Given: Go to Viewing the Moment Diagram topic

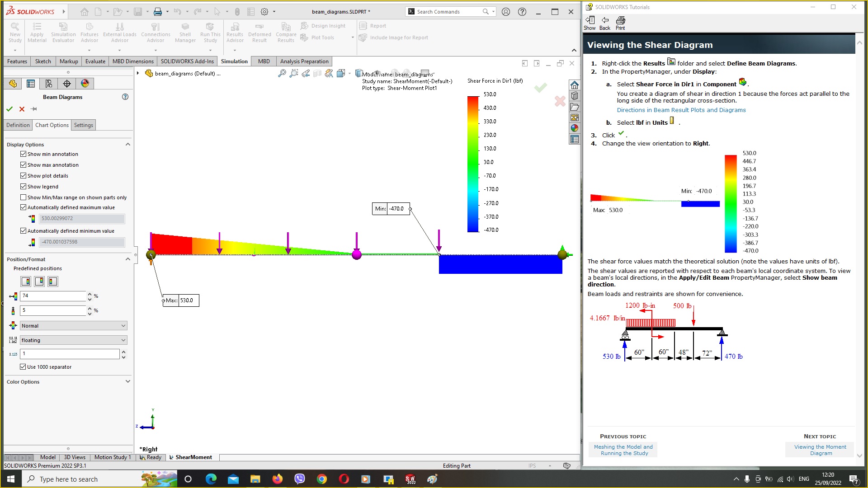Looking at the screenshot, I should pyautogui.click(x=820, y=450).
